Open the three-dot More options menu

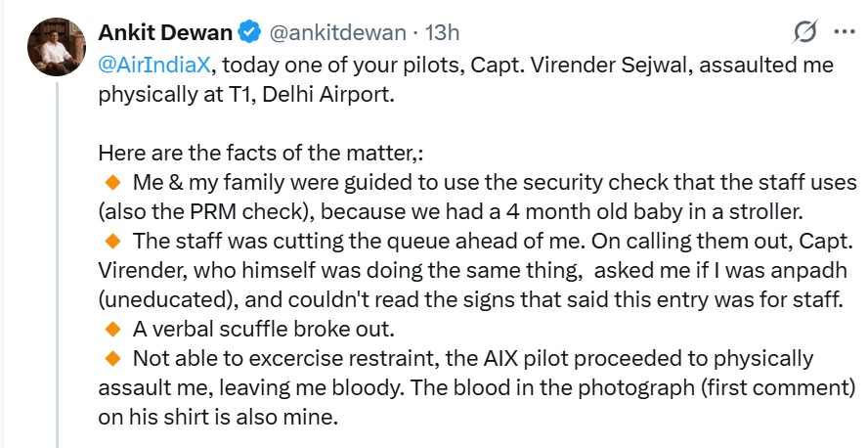pyautogui.click(x=843, y=32)
